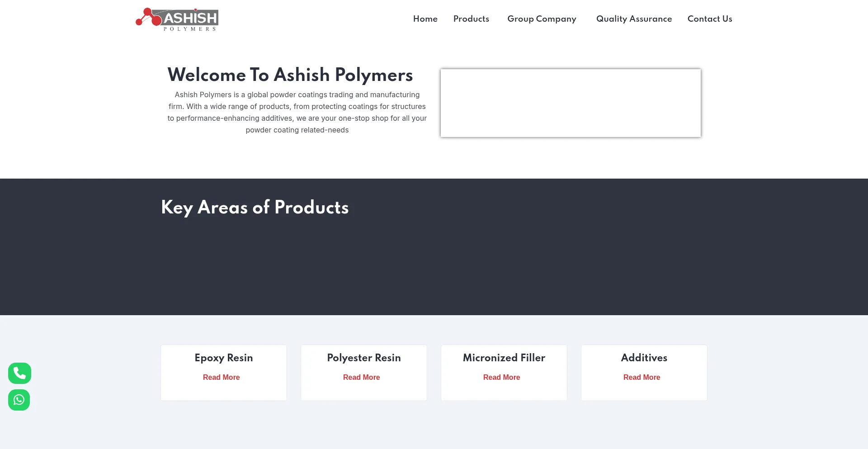Click the Welcome To Ashish Polymers heading
Screen dimensions: 868x449
click(290, 75)
